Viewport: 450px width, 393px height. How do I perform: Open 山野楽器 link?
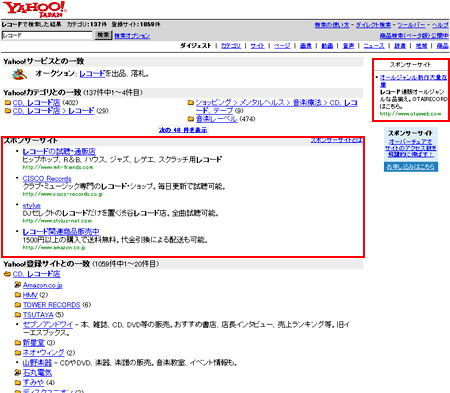[37, 363]
